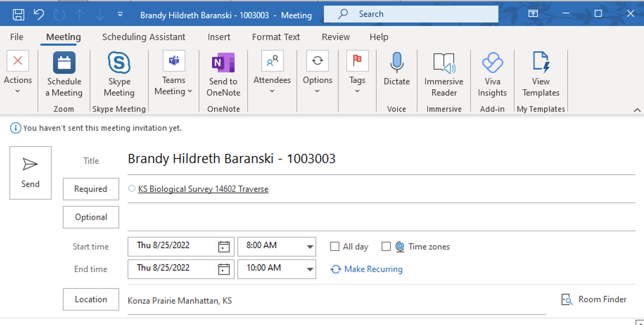Screen dimensions: 644x325
Task: Send the meeting invitation
Action: 30,173
